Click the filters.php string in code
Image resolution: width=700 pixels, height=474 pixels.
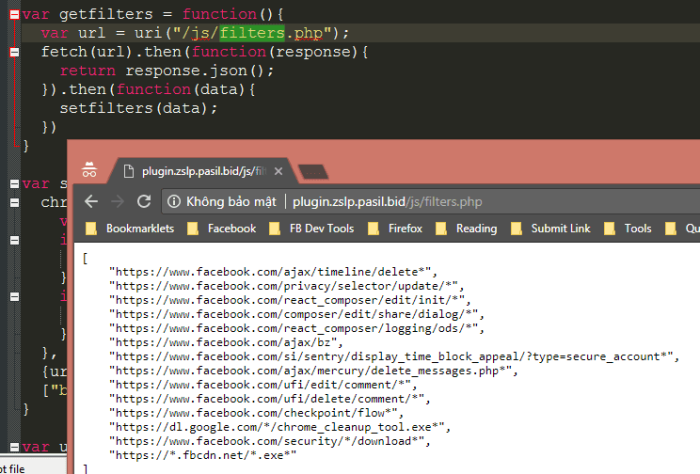point(271,33)
